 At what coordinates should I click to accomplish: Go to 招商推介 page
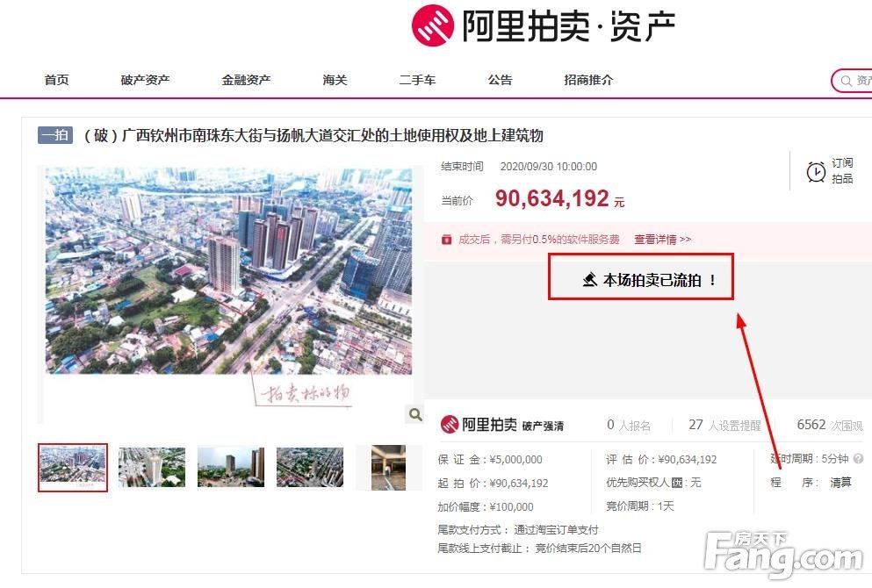pos(588,80)
